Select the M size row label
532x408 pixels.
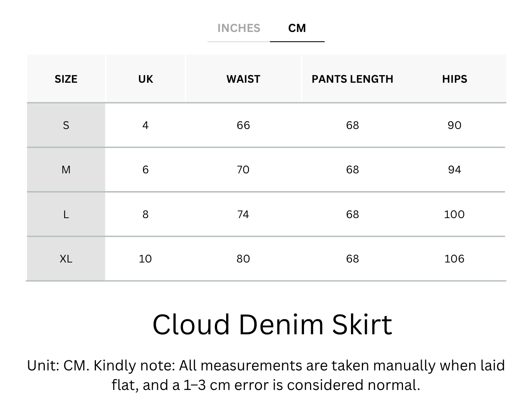click(x=66, y=170)
